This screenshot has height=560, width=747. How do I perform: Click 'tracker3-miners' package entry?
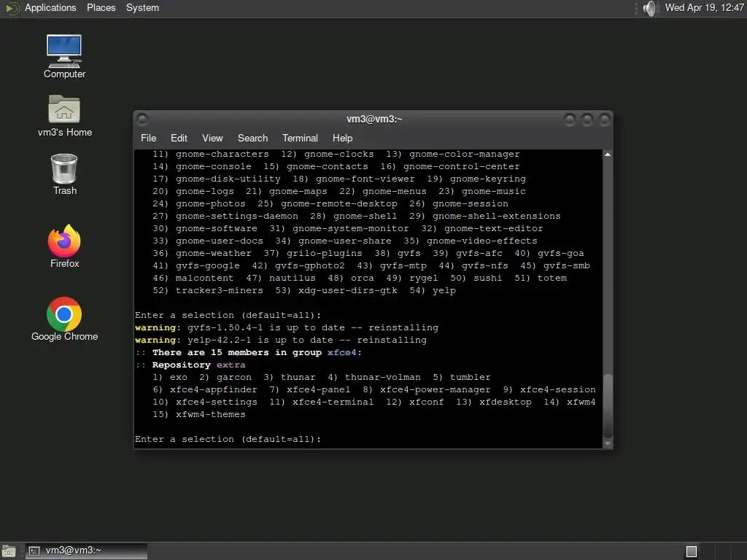click(219, 290)
